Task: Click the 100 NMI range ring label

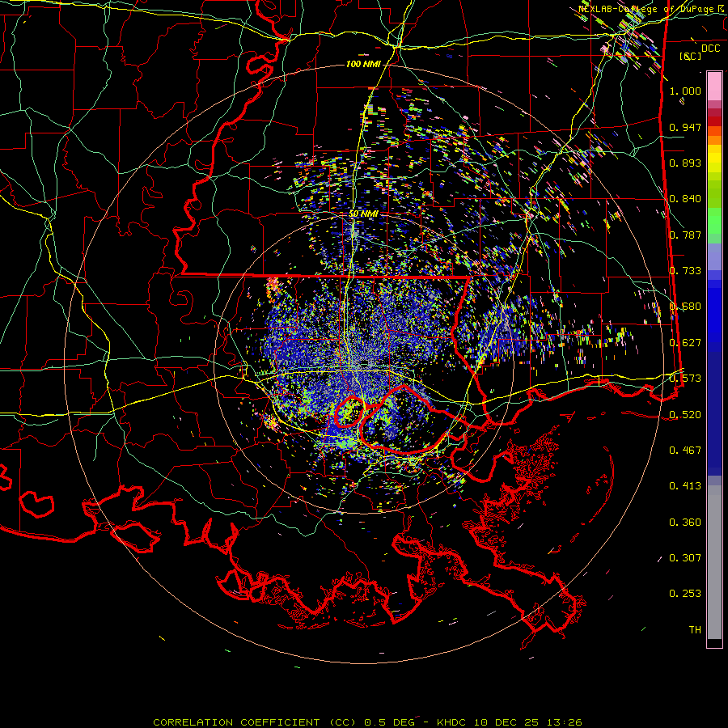Action: click(363, 64)
